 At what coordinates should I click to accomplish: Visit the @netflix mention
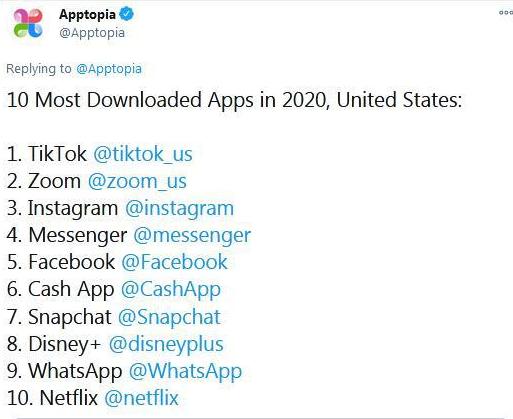point(142,398)
